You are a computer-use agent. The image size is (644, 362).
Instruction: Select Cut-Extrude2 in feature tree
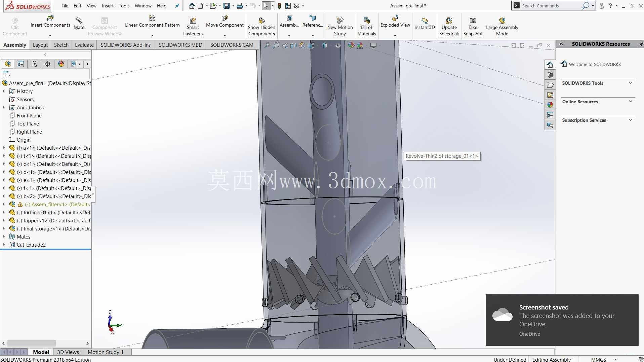(x=31, y=245)
